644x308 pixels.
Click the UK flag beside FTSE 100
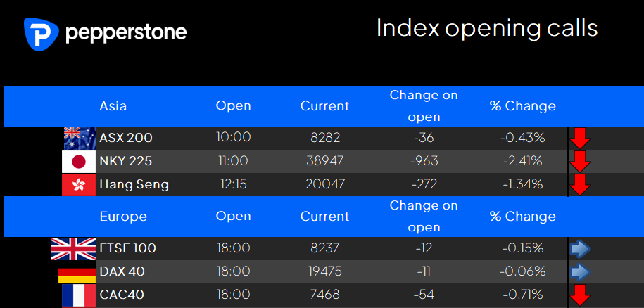tap(73, 249)
